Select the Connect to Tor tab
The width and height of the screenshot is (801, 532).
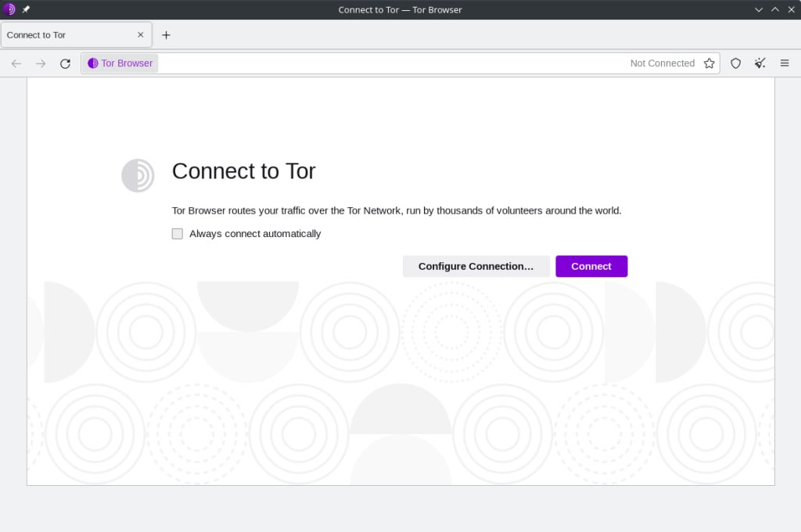pos(76,34)
